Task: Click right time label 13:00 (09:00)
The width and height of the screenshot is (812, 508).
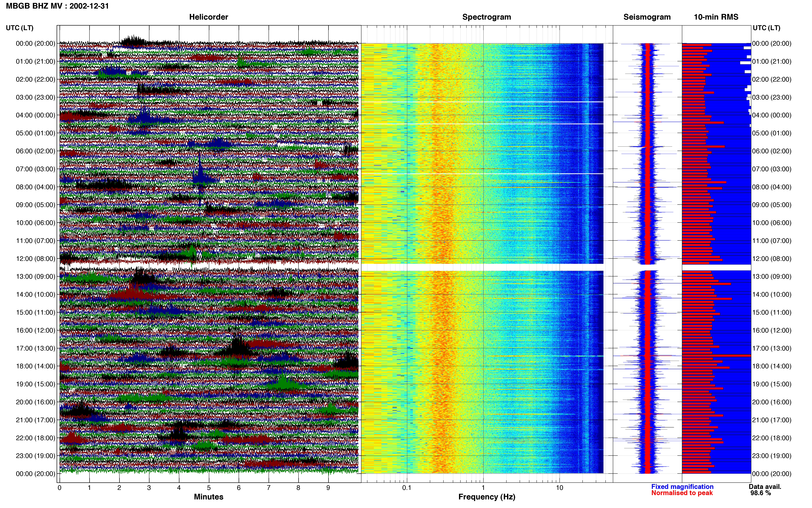Action: pyautogui.click(x=772, y=277)
